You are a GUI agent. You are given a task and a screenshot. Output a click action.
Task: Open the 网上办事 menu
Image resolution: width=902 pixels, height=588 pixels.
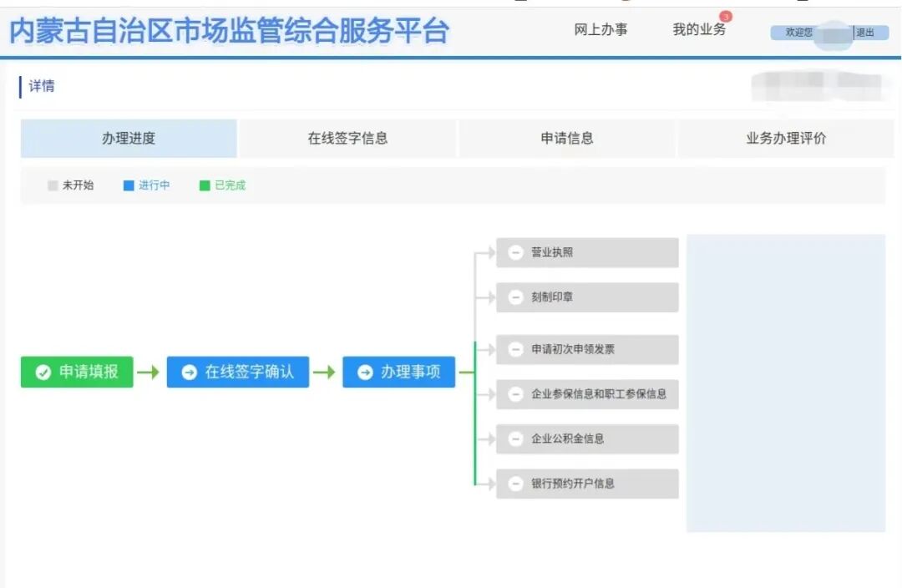[601, 28]
